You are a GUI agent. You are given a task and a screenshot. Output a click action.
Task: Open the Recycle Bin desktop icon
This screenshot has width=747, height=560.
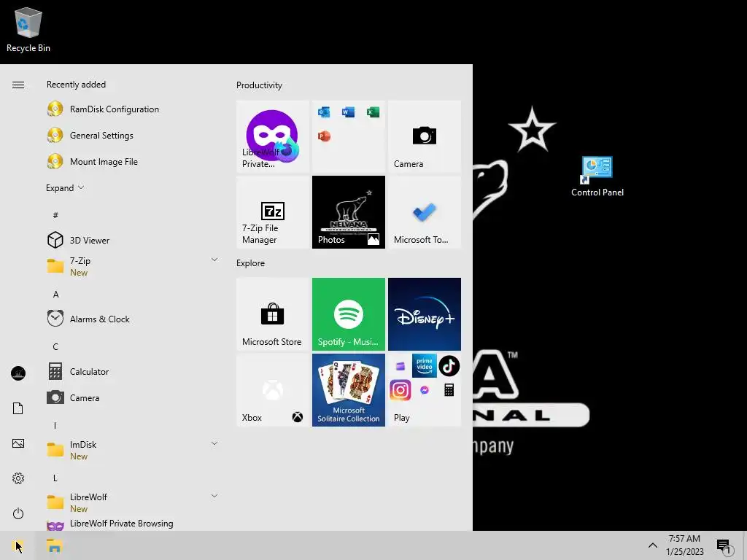[x=28, y=31]
